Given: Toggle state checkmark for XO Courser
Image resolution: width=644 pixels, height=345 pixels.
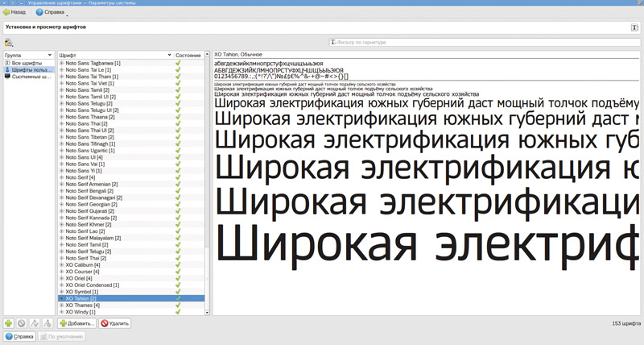Looking at the screenshot, I should pyautogui.click(x=178, y=272).
